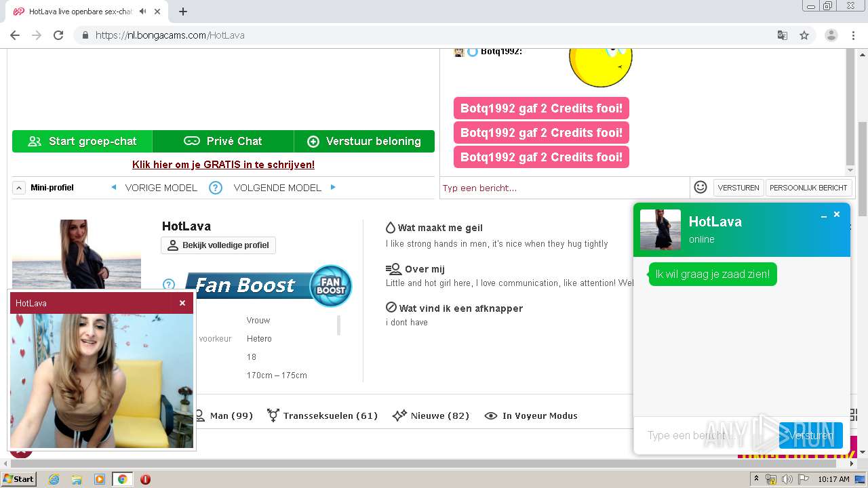Click Botq1992 username in chat
Viewport: 868px width, 488px height.
501,52
